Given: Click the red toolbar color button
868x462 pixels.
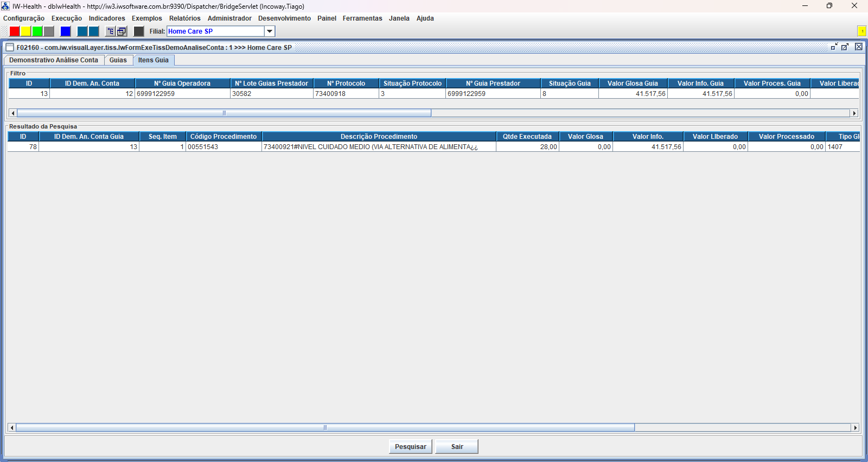Looking at the screenshot, I should 15,31.
